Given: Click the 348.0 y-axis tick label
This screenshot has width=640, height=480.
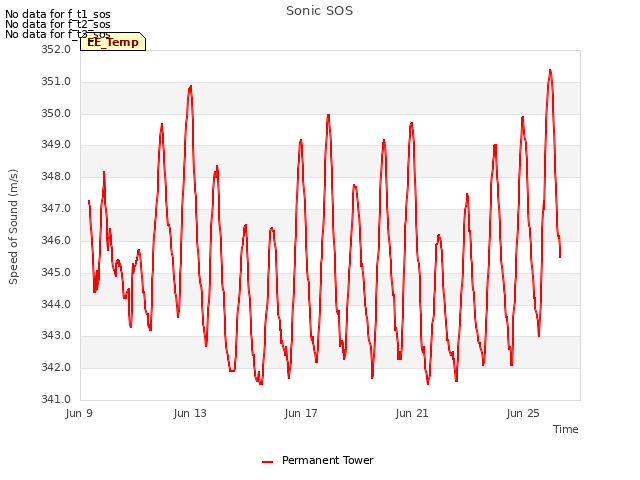Looking at the screenshot, I should tap(56, 176).
